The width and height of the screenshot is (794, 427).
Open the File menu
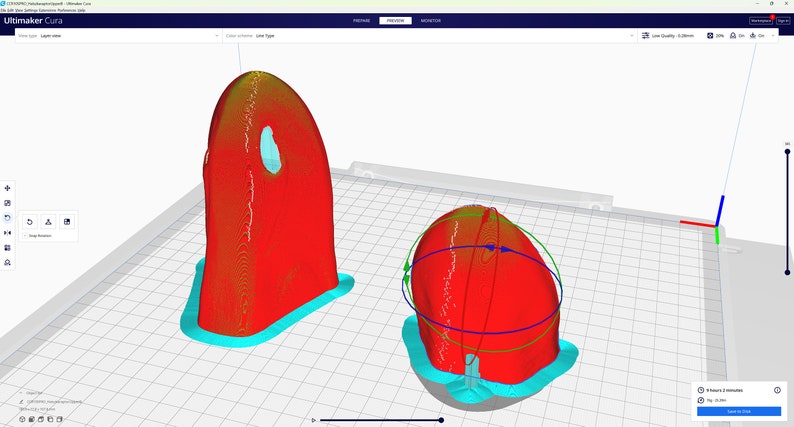coord(4,10)
